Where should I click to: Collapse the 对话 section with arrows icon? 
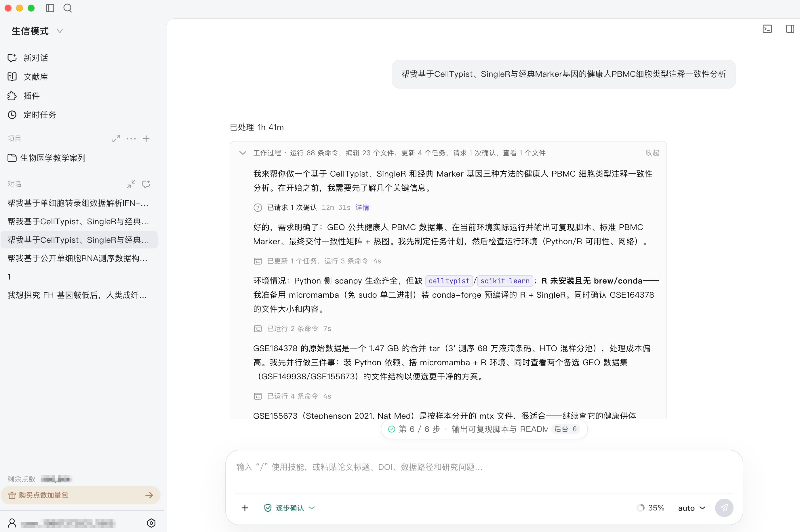[x=131, y=184]
